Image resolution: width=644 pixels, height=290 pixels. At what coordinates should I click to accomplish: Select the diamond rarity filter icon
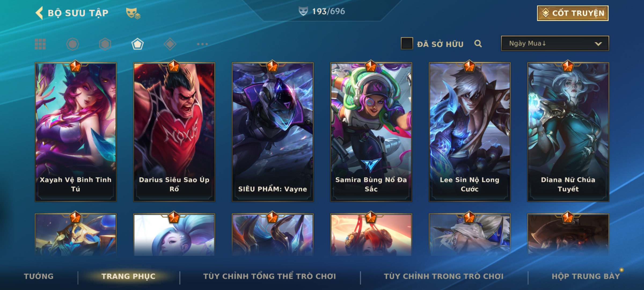pyautogui.click(x=170, y=44)
